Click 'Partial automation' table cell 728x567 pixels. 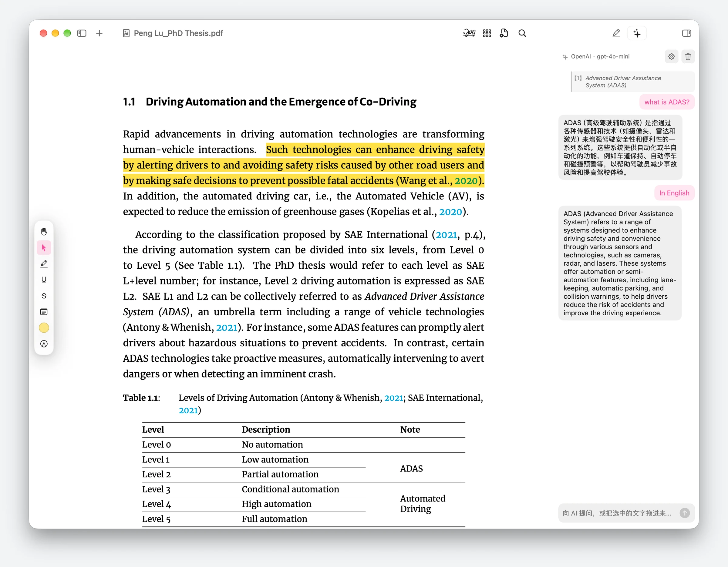pyautogui.click(x=280, y=474)
